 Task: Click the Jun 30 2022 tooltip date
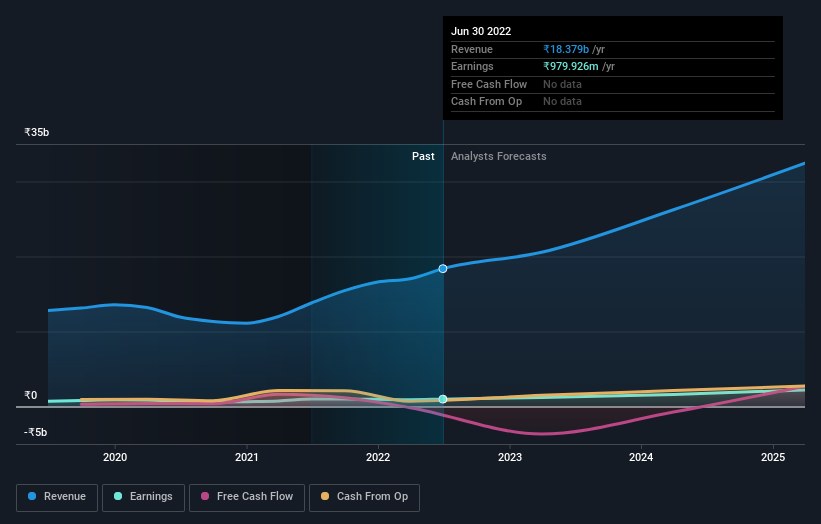pos(481,31)
